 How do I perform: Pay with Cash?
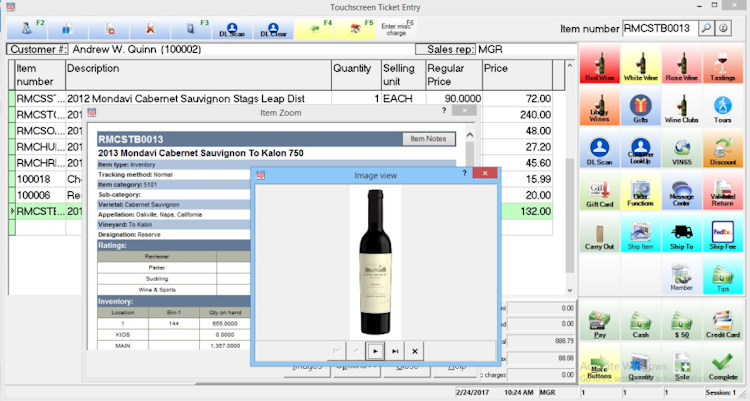tap(641, 321)
